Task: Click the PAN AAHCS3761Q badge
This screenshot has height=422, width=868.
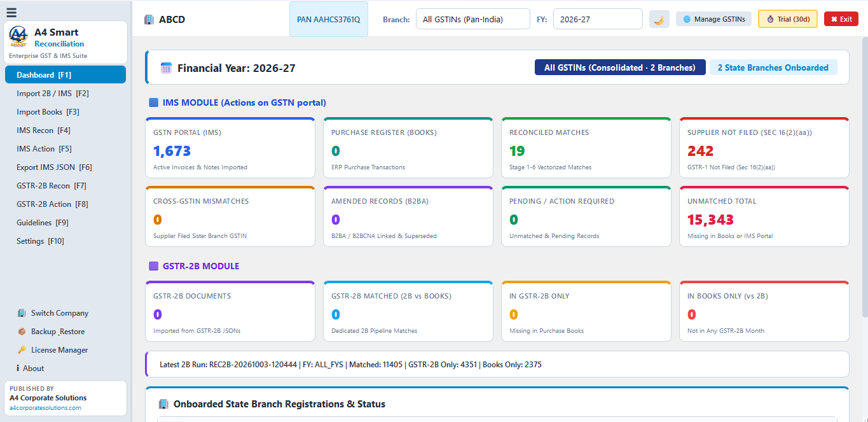Action: [329, 19]
